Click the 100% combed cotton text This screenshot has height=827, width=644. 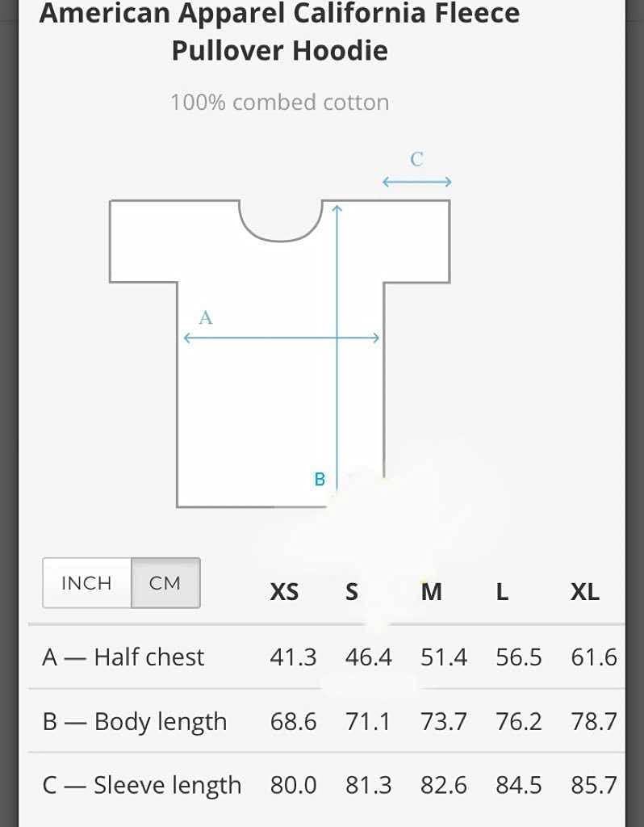tap(280, 103)
